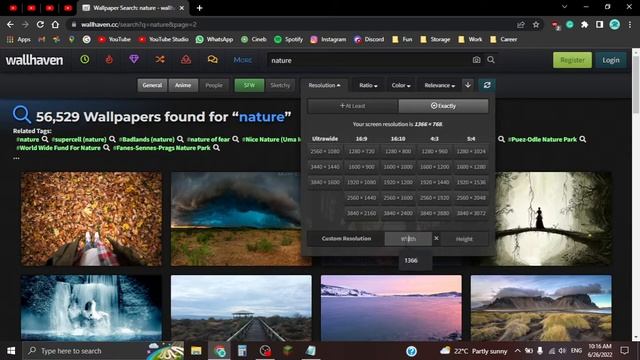Open the browser extensions puzzle icon
Screen dimensions: 640x360
[584, 25]
